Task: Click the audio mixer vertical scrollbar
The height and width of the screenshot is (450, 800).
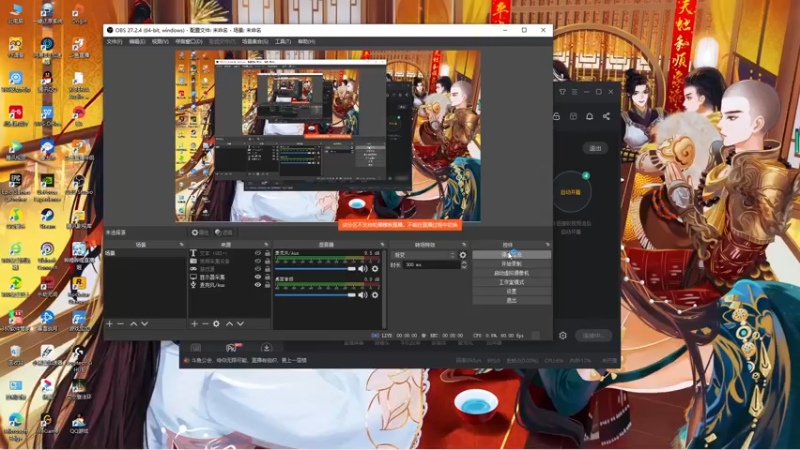Action: pos(384,288)
